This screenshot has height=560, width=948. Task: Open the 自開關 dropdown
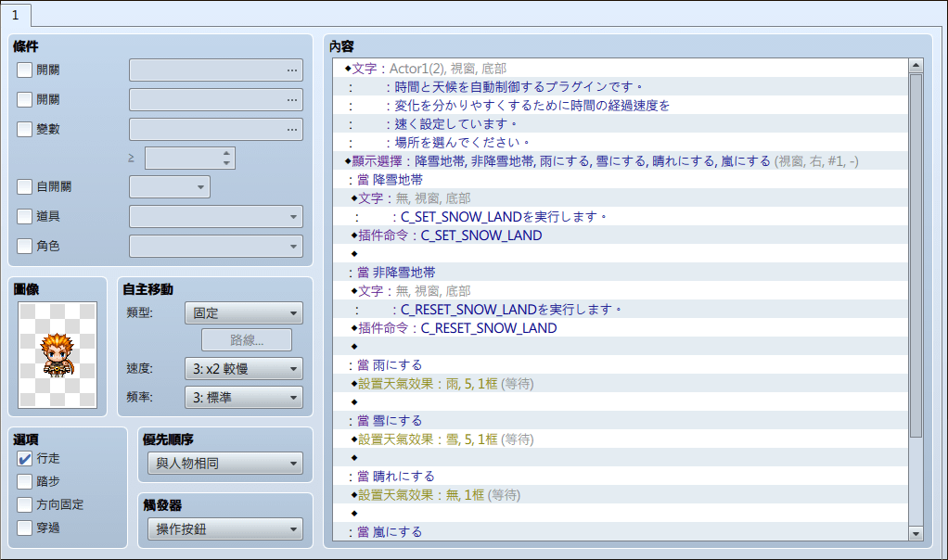170,186
